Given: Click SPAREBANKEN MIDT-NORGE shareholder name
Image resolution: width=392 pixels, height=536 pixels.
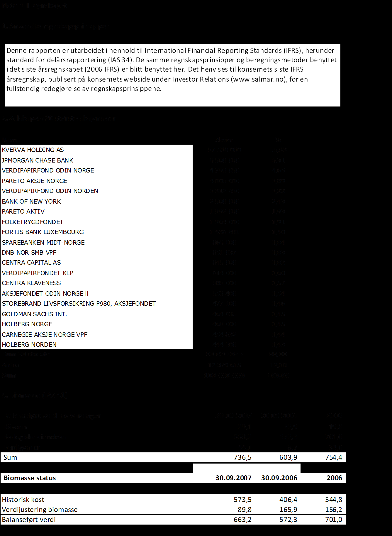Looking at the screenshot, I should point(43,243).
